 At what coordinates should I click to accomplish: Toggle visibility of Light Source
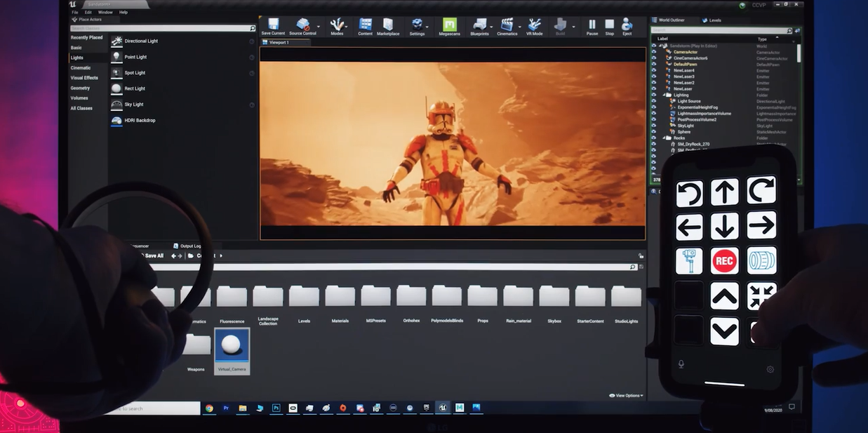click(654, 101)
